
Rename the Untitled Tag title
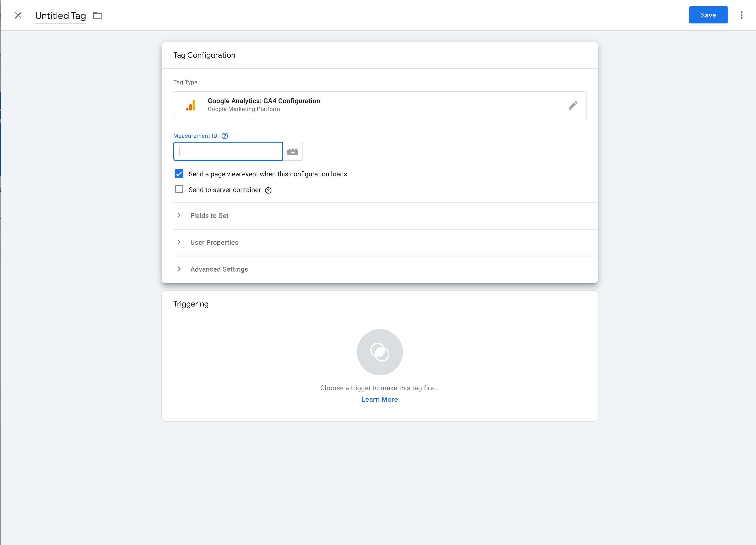61,16
